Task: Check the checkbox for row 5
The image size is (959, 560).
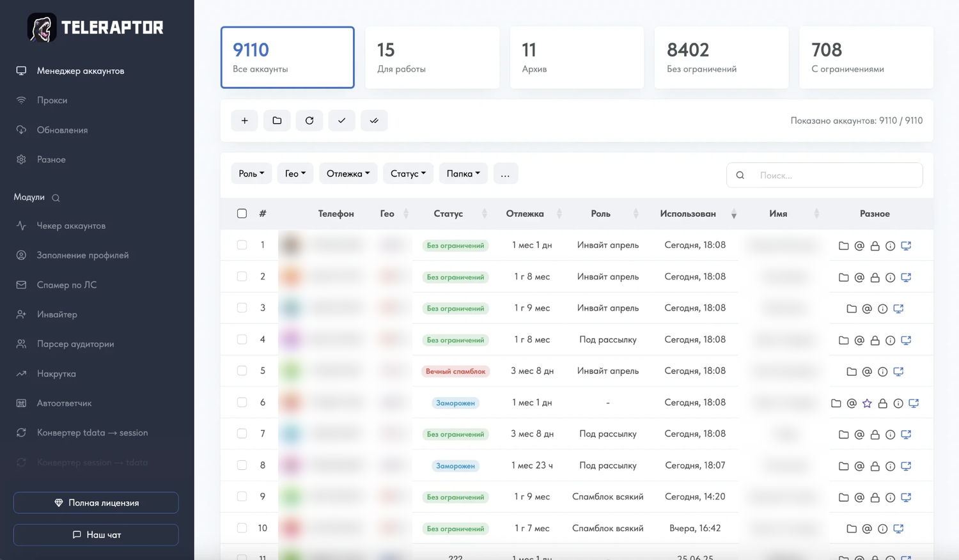Action: click(242, 371)
